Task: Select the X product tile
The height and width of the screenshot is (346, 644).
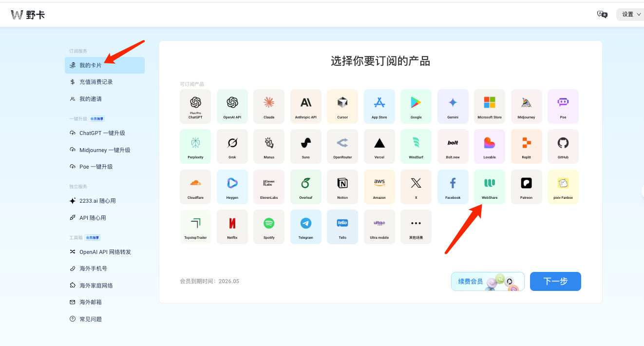Action: 416,187
